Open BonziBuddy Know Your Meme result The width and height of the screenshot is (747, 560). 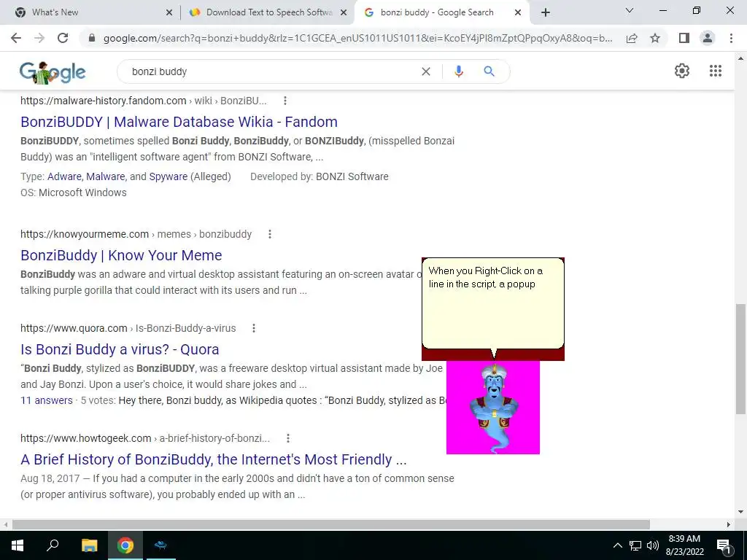pyautogui.click(x=121, y=255)
